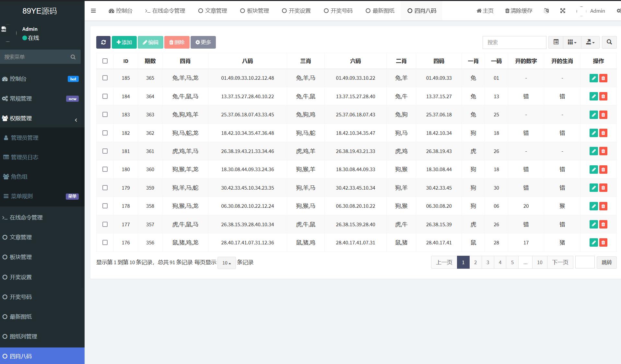Open the language switch icon in header
This screenshot has width=621, height=364.
click(x=546, y=11)
